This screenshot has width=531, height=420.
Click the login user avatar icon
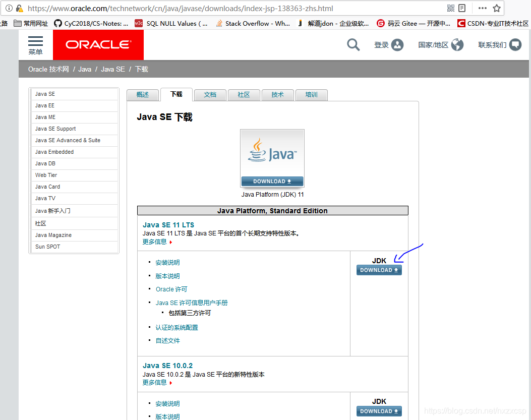(x=397, y=45)
